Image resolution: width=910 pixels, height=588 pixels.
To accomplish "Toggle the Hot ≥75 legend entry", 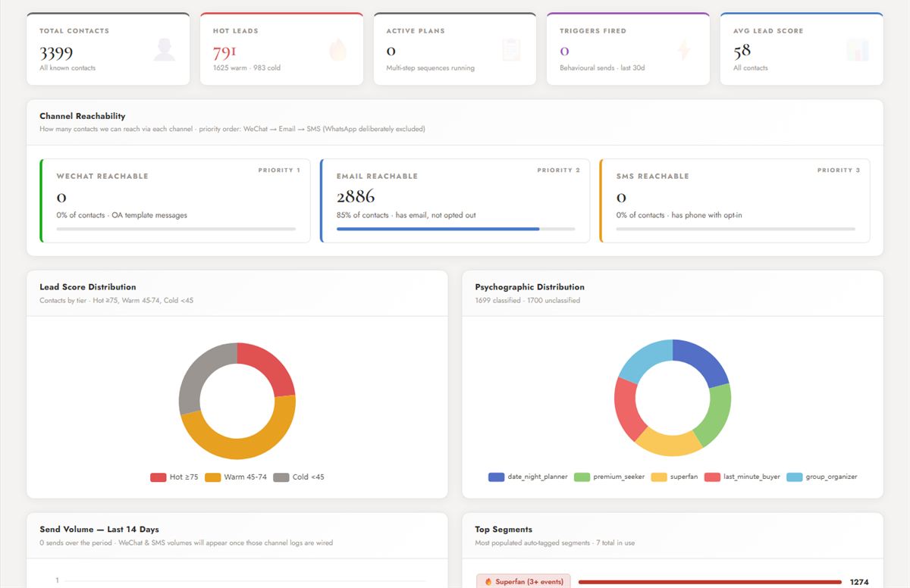I will coord(174,477).
